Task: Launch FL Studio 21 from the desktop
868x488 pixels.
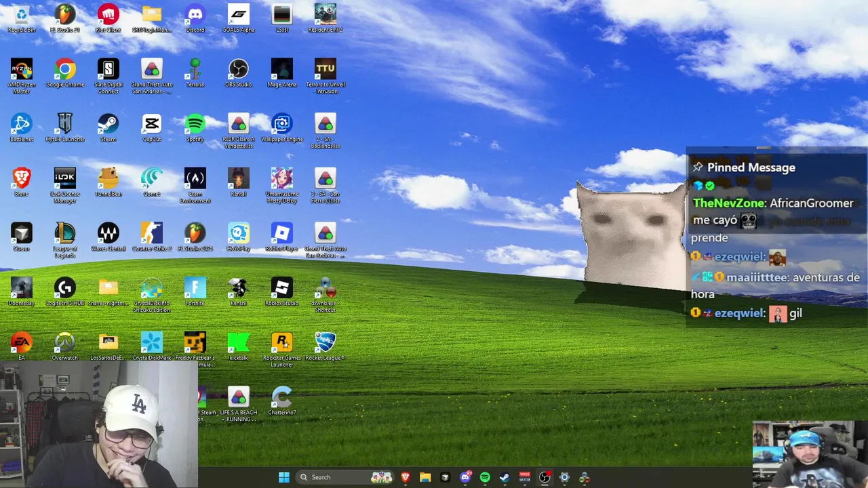Action: [65, 18]
